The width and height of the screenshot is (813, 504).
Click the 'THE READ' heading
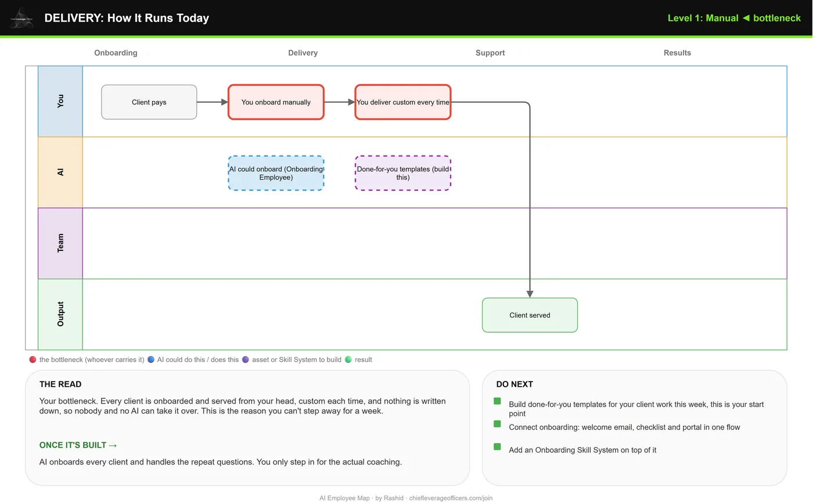60,384
